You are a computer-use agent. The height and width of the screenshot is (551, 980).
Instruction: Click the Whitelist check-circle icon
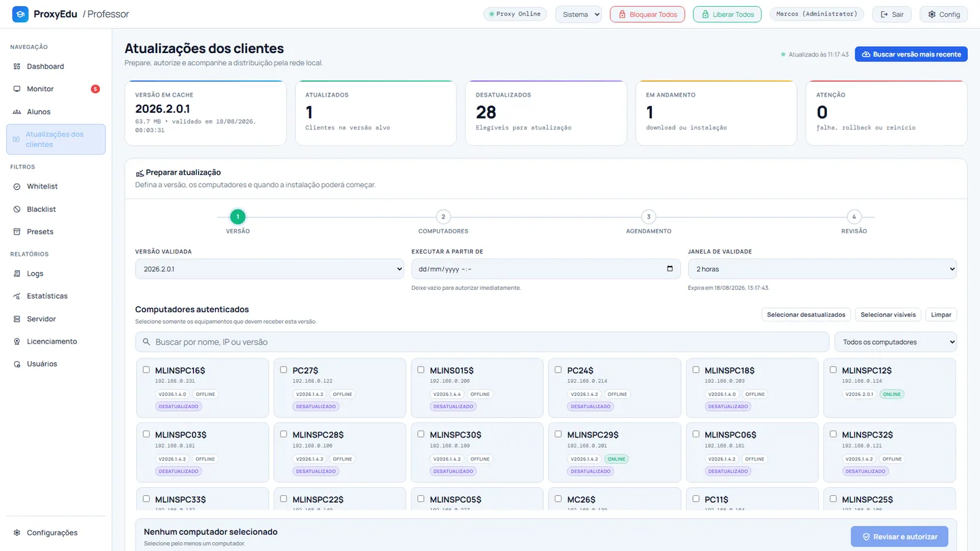tap(17, 186)
